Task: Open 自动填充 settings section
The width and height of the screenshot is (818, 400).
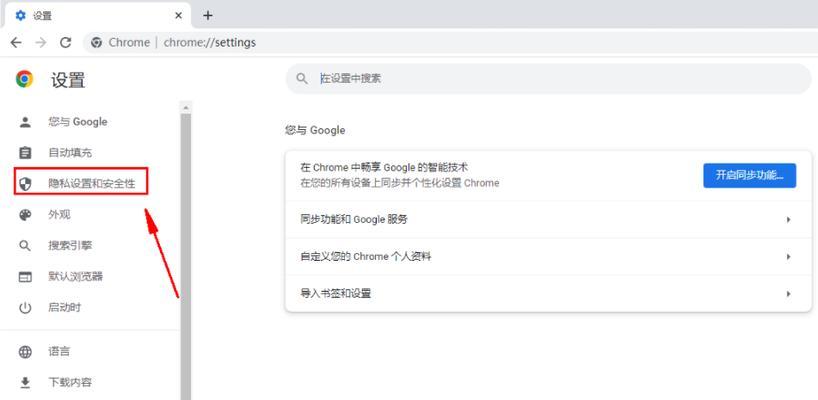Action: (x=70, y=153)
